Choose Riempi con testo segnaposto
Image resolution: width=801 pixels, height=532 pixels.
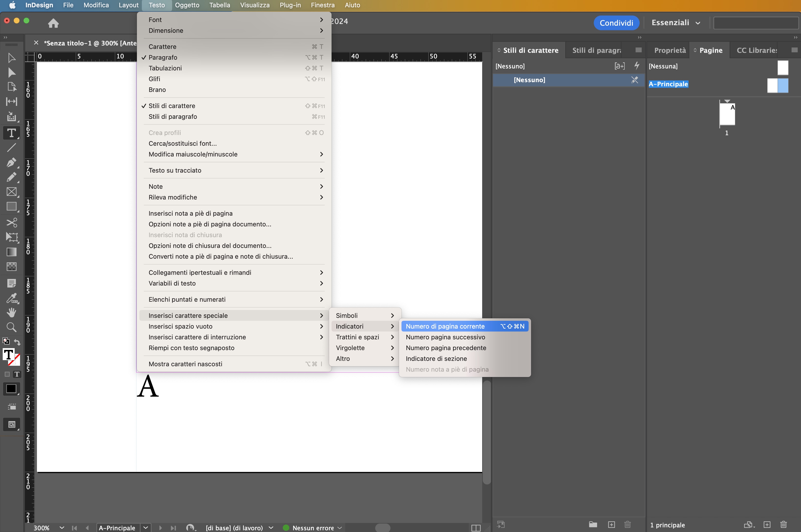click(x=234, y=348)
